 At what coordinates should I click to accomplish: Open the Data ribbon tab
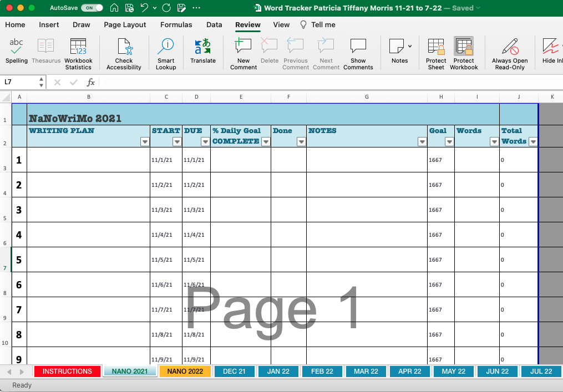pyautogui.click(x=214, y=24)
